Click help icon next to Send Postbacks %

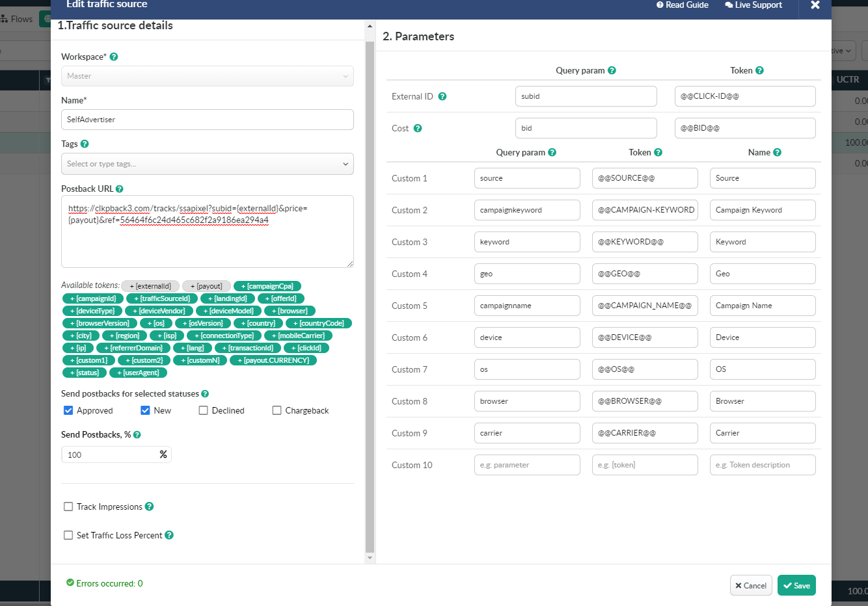point(137,434)
